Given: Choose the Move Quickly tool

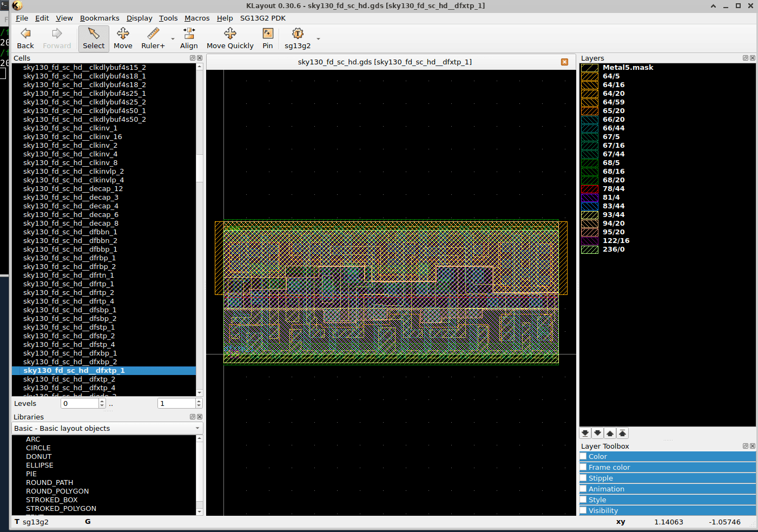Looking at the screenshot, I should point(230,38).
